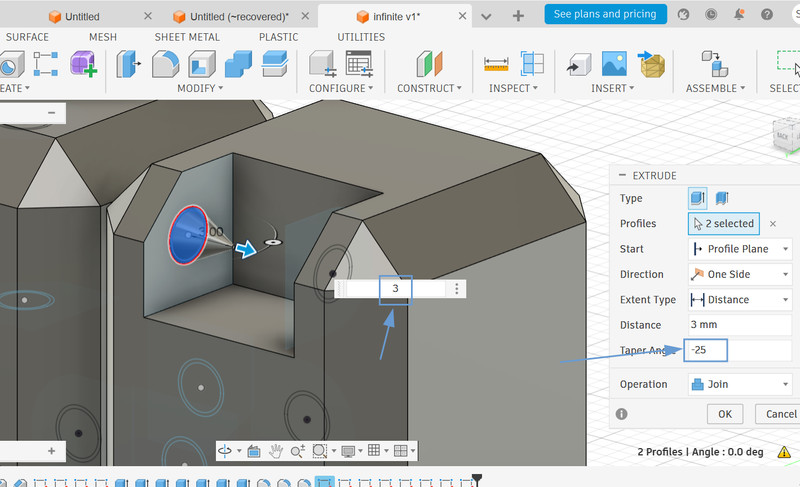The image size is (800, 487).
Task: Open the Operation Join dropdown
Action: tap(740, 384)
